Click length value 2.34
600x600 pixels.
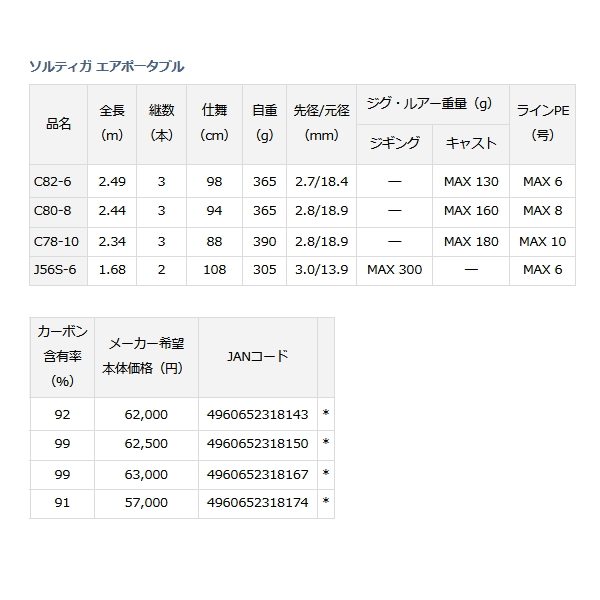(112, 242)
